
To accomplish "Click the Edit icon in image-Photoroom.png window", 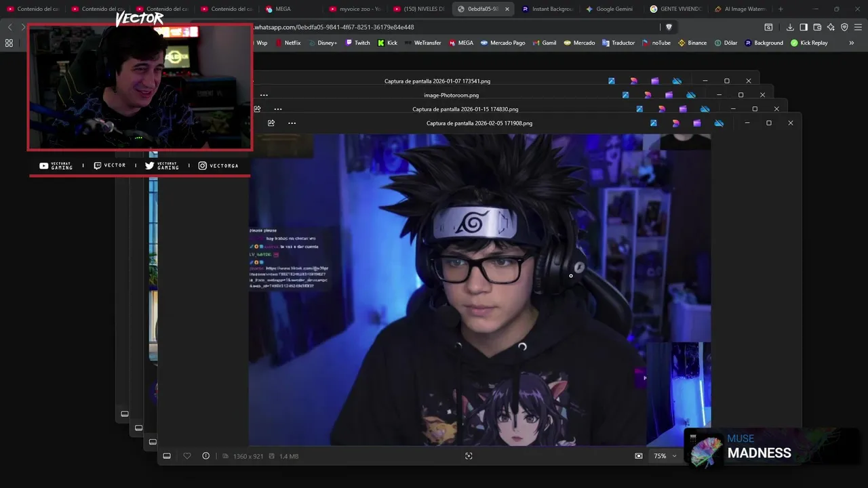I will pyautogui.click(x=626, y=96).
